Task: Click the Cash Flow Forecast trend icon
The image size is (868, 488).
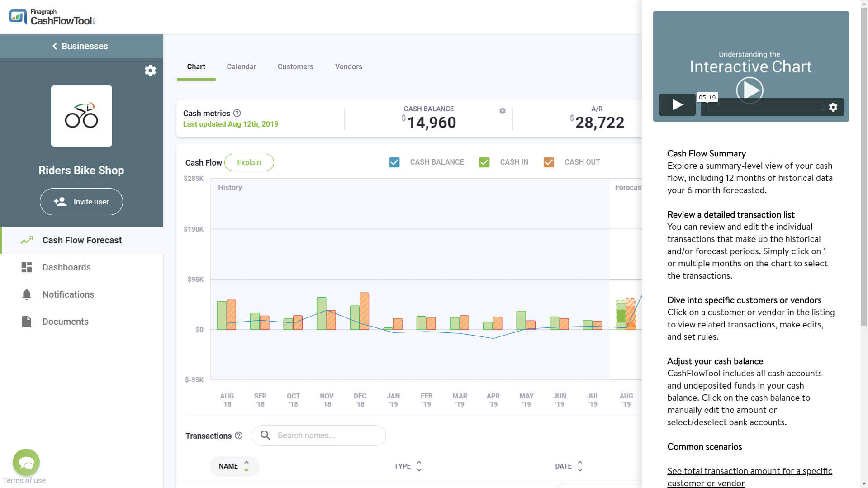Action: [x=27, y=240]
